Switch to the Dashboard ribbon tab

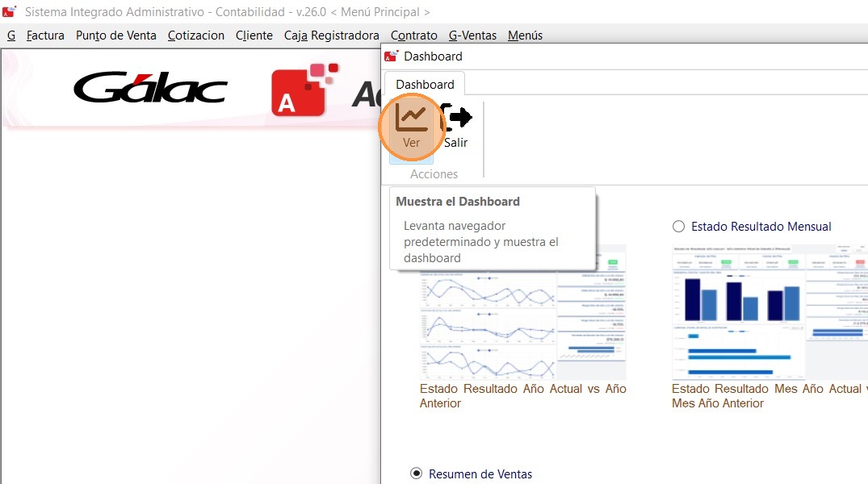point(425,85)
